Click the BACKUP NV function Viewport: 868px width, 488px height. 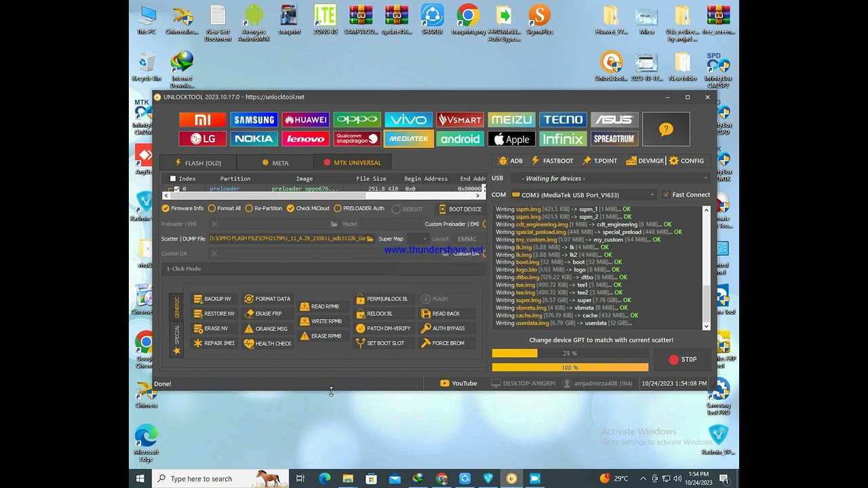click(213, 299)
